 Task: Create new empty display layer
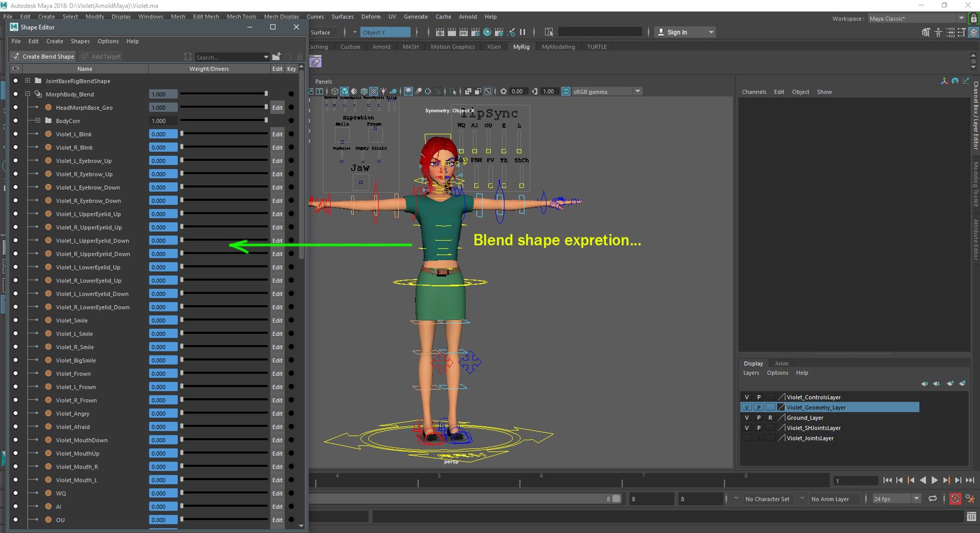(x=950, y=383)
